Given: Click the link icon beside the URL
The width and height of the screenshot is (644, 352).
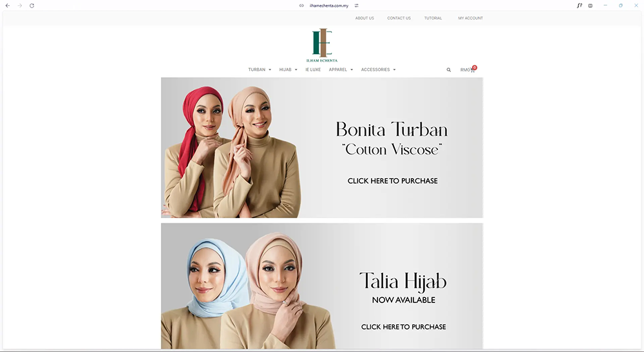Looking at the screenshot, I should click(x=301, y=5).
